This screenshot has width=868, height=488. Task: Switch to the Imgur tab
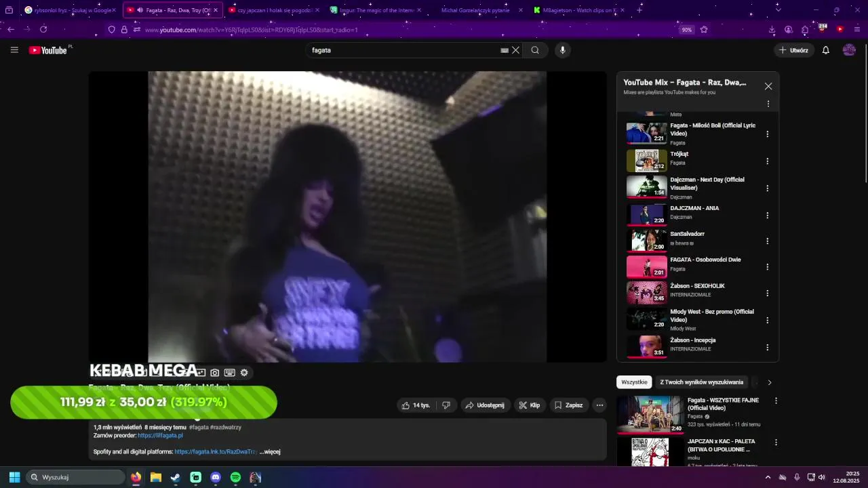(x=375, y=10)
